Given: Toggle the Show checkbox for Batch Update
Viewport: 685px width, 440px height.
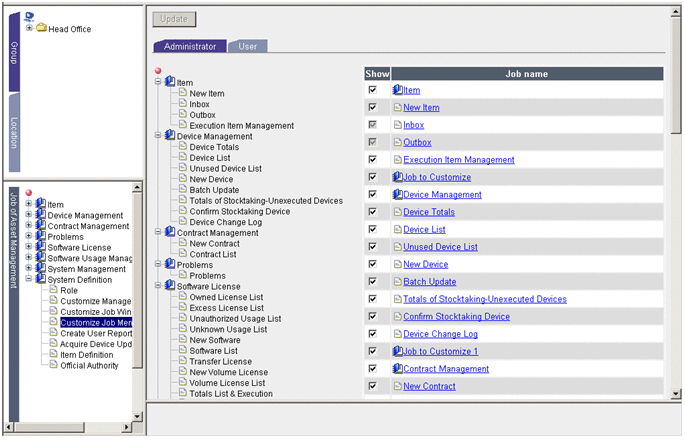Looking at the screenshot, I should tap(373, 282).
